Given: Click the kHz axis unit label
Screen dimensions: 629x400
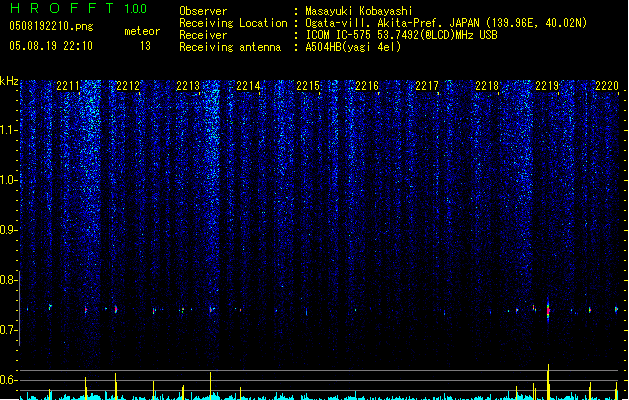Looking at the screenshot, I should click(x=9, y=81).
